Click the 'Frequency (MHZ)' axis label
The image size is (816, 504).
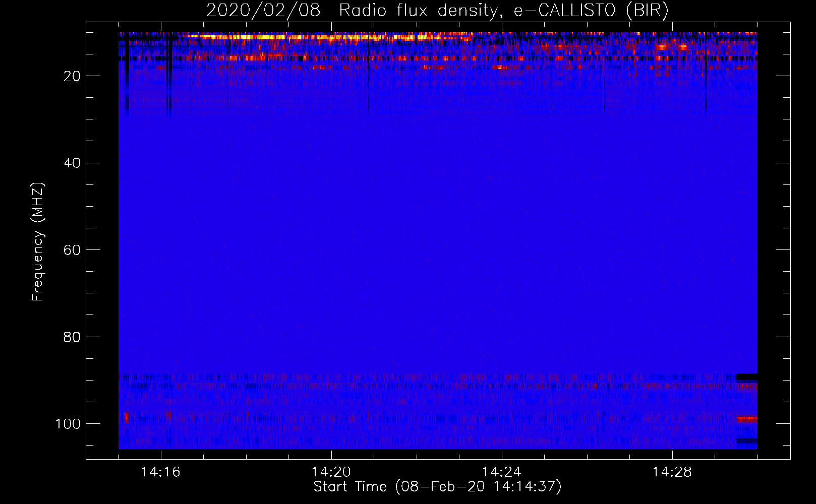point(38,242)
